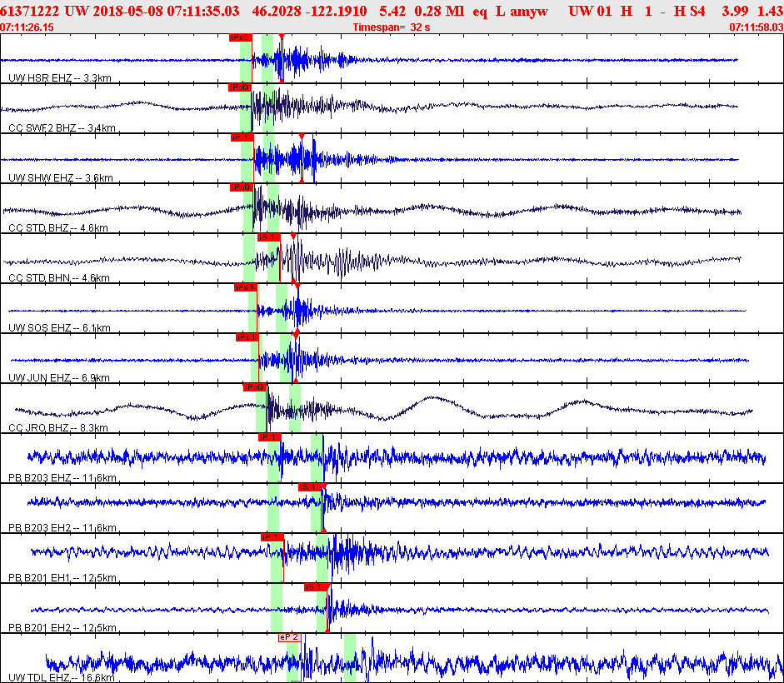The image size is (784, 683).
Task: Select the iPc0 pick flag on HSR trace
Action: click(241, 37)
